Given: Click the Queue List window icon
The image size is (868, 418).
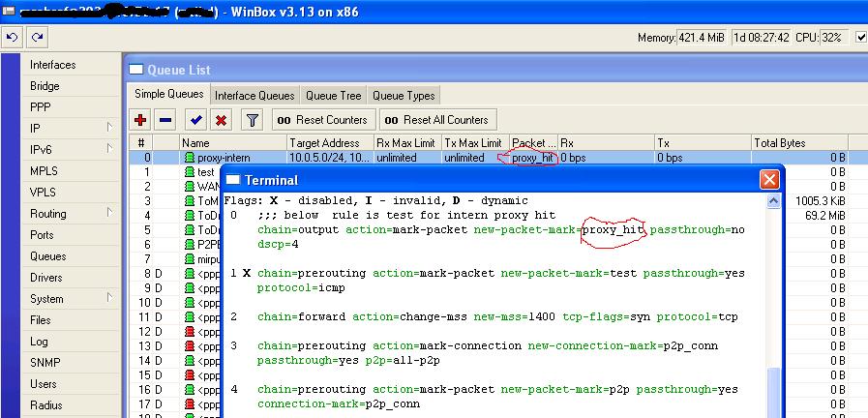Looking at the screenshot, I should (x=136, y=70).
